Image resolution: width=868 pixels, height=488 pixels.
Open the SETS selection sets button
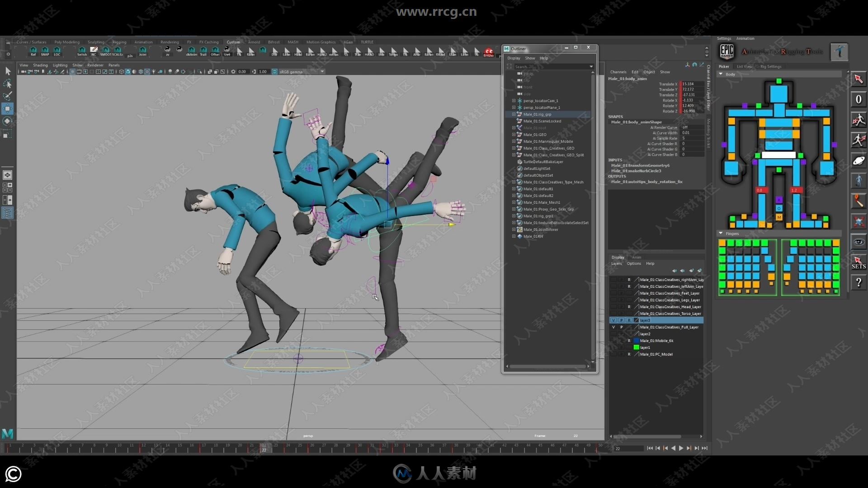tap(859, 263)
